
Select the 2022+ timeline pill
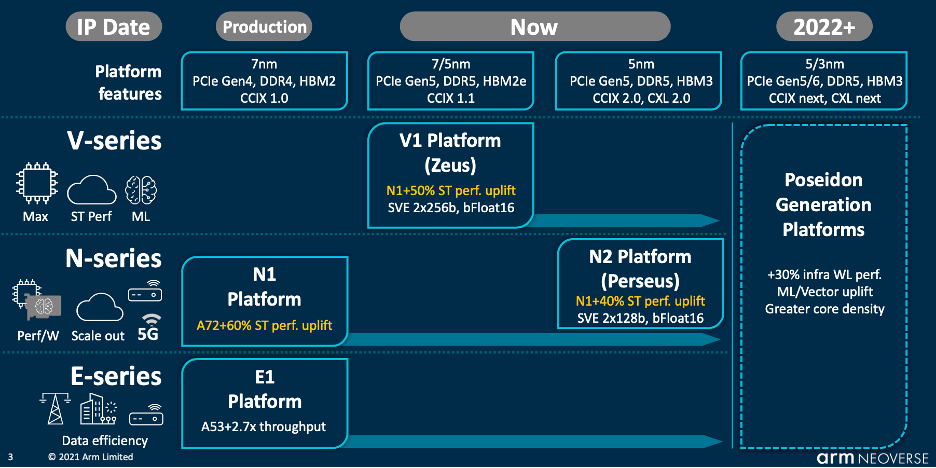point(824,26)
